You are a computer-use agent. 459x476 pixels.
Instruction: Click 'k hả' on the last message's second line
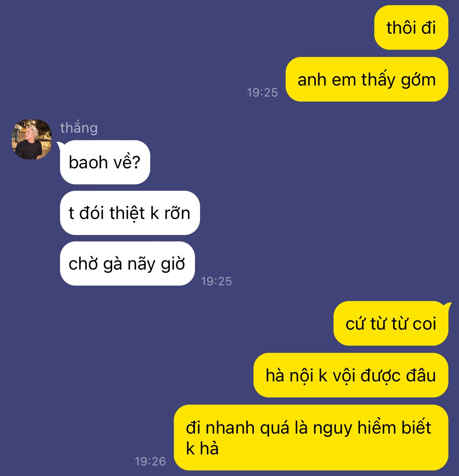tap(202, 448)
